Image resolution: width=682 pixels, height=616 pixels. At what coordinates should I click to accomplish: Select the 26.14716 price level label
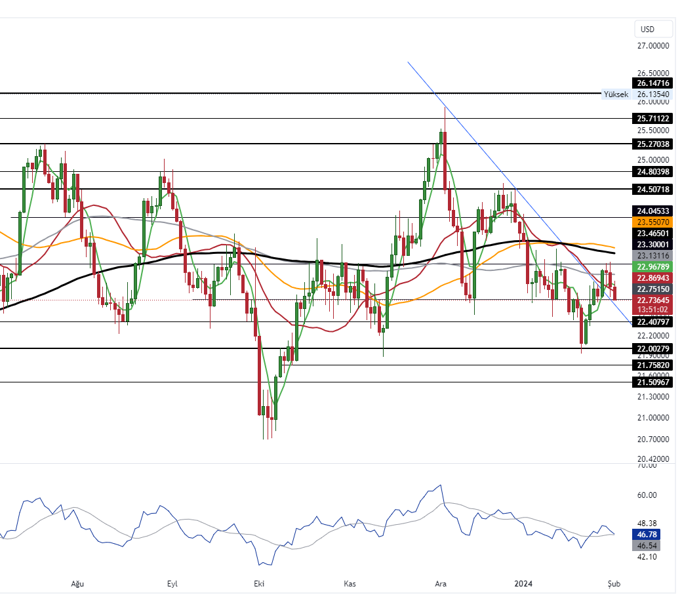[x=652, y=83]
